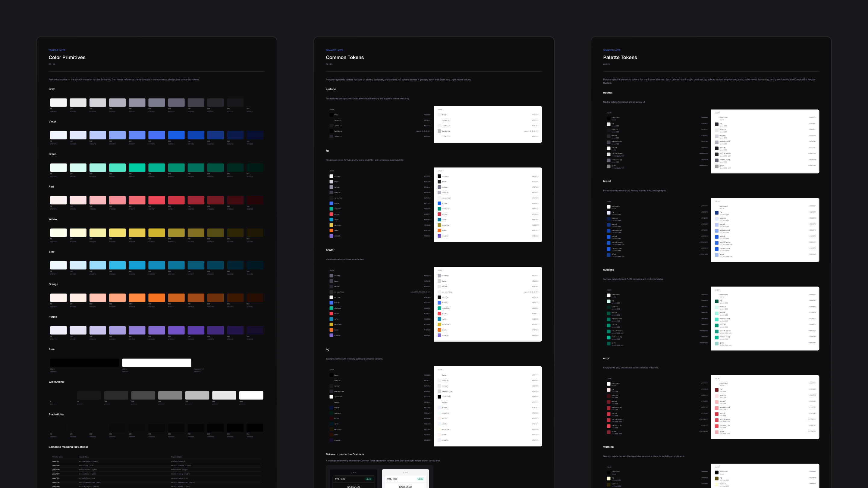Select fg error swatch in Dark column
Screen dimensions: 868x488
(x=331, y=214)
